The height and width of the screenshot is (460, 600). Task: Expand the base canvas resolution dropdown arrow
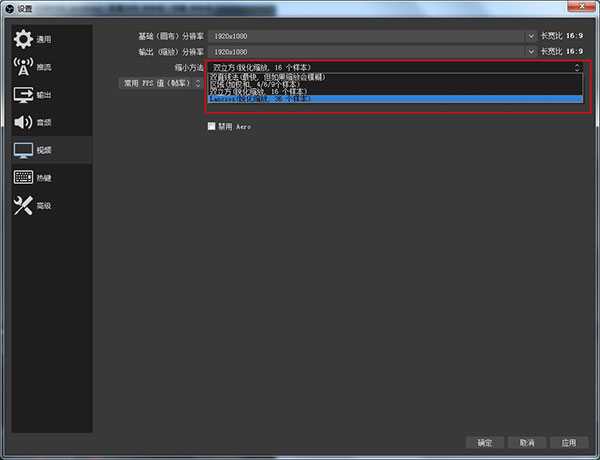pyautogui.click(x=531, y=36)
